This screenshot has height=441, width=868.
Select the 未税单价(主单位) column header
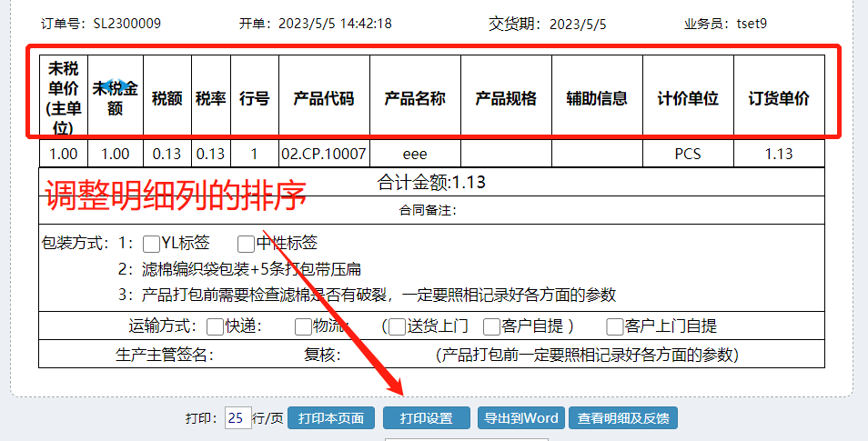pyautogui.click(x=64, y=98)
